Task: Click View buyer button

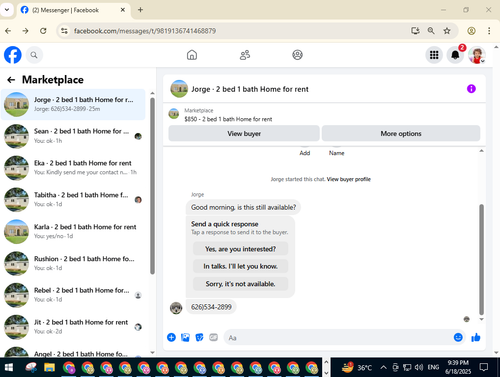Action: pos(244,134)
